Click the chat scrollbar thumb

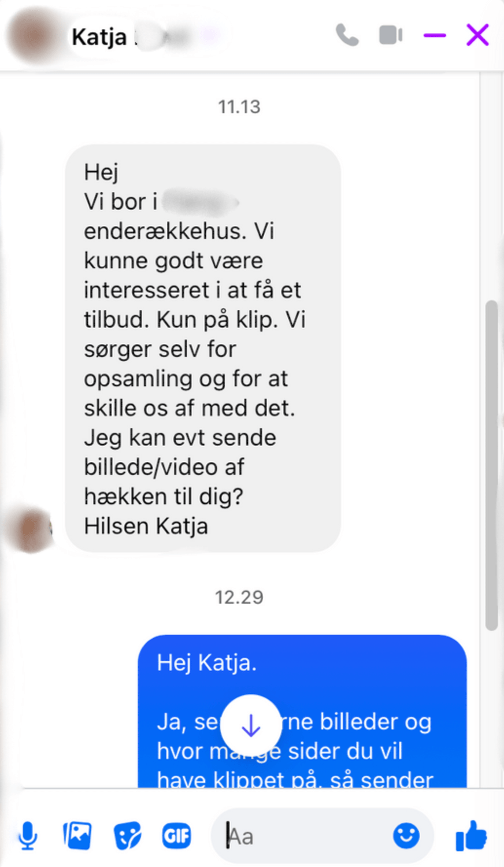click(x=491, y=465)
